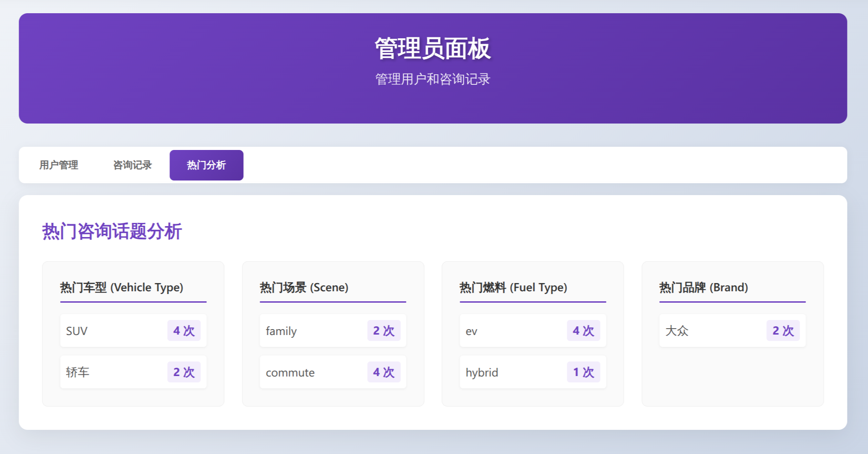This screenshot has width=868, height=454.
Task: Click the 热门咨询话题分析 heading
Action: tap(112, 231)
